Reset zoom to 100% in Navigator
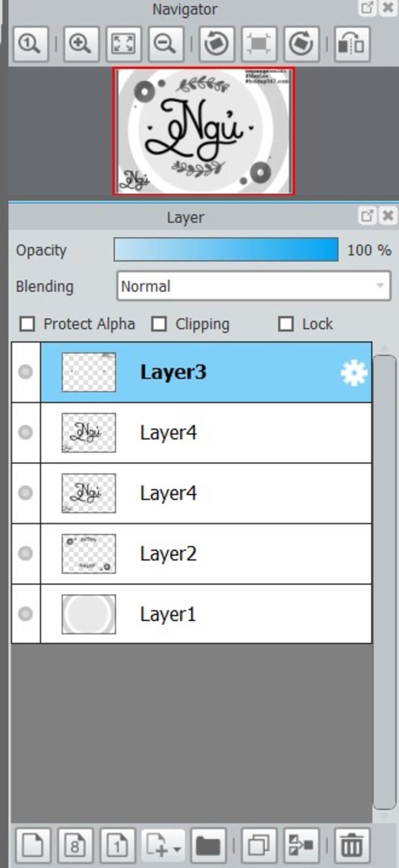 pyautogui.click(x=30, y=44)
